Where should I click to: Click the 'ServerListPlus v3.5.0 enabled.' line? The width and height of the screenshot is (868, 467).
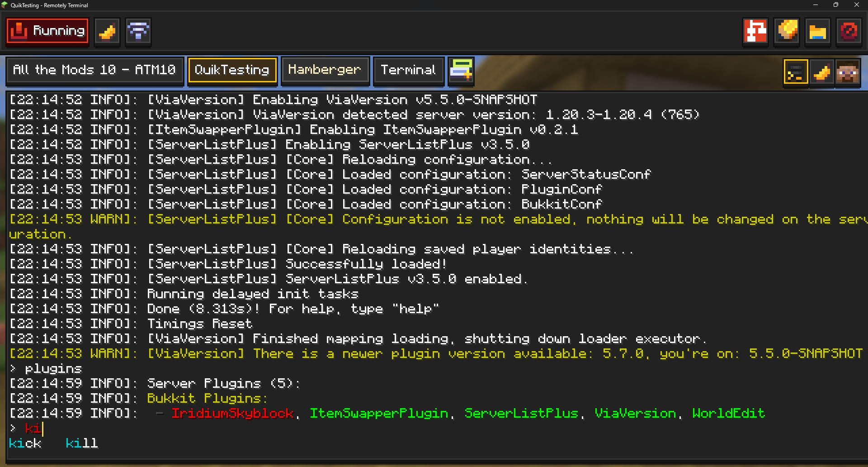pyautogui.click(x=269, y=279)
